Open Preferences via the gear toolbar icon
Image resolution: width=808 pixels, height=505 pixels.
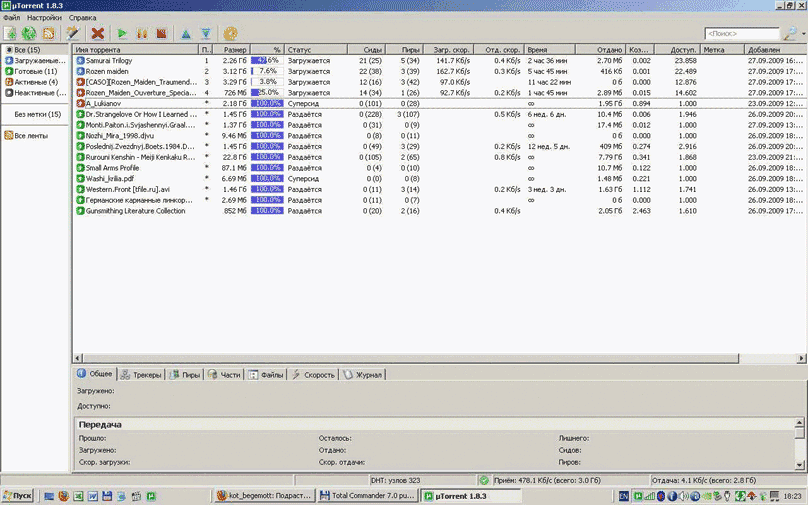230,33
